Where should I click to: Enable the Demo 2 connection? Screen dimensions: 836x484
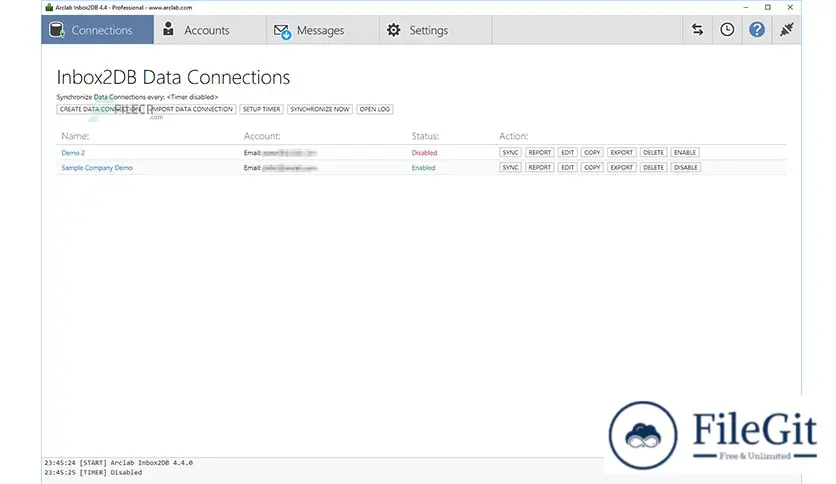[685, 152]
